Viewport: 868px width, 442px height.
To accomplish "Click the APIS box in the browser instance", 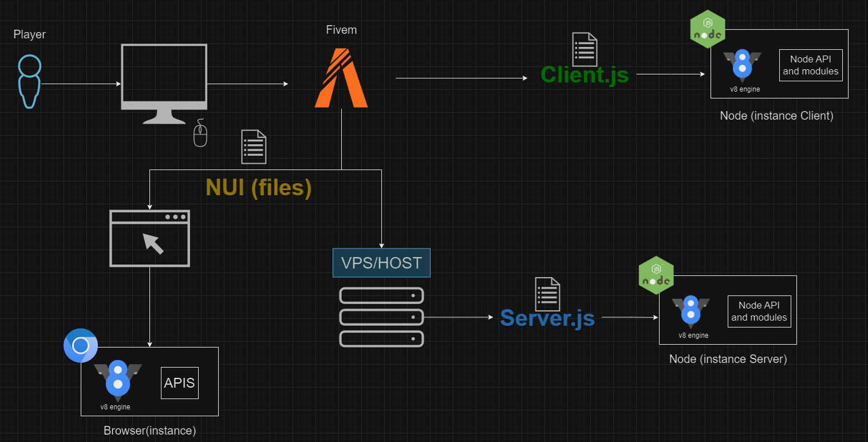I will pyautogui.click(x=180, y=382).
